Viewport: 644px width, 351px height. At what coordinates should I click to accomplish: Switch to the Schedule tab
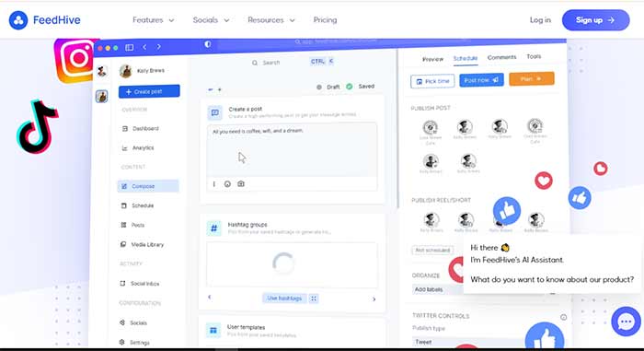coord(465,58)
